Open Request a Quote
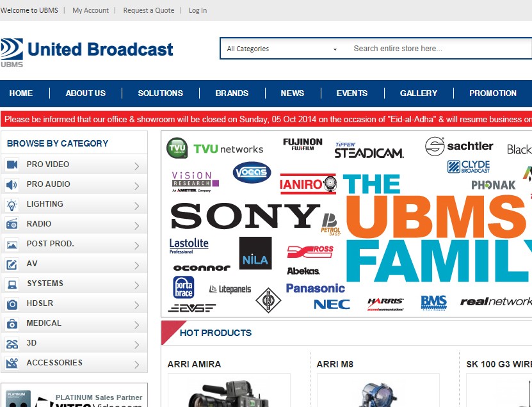532x407 pixels. pyautogui.click(x=149, y=10)
